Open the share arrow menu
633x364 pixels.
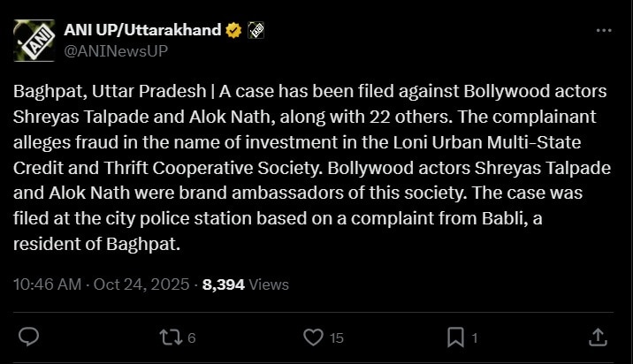pos(598,337)
